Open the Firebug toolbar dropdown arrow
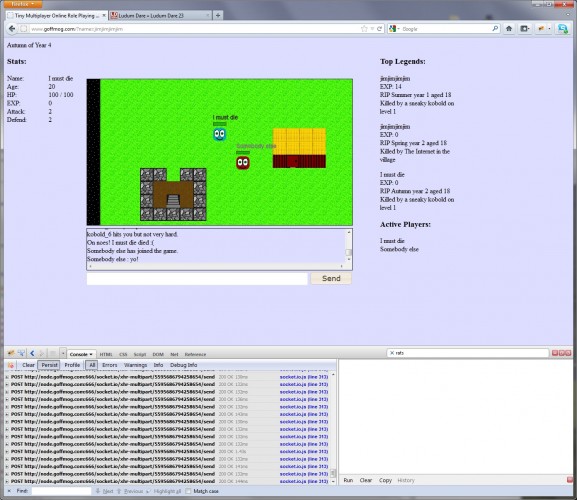Image resolution: width=577 pixels, height=500 pixels. 549,28
